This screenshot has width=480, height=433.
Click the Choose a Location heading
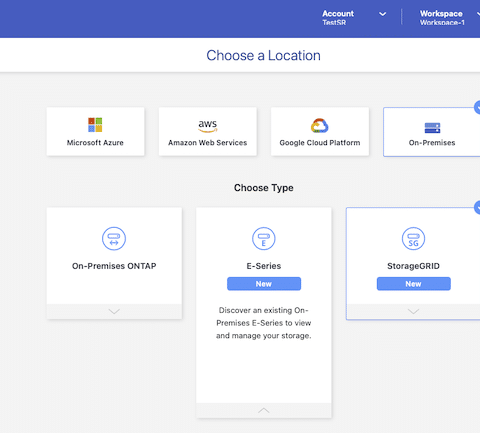[x=263, y=55]
